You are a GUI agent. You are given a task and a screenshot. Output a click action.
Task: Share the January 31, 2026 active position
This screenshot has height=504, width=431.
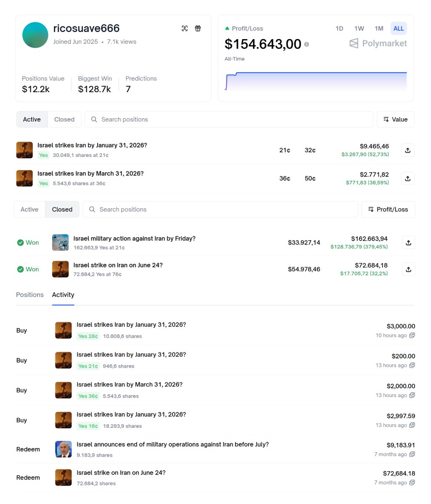(407, 150)
